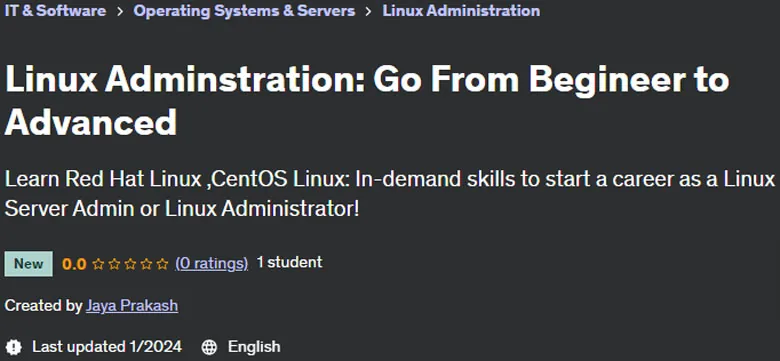Click the globe language icon
The height and width of the screenshot is (361, 780).
tap(209, 347)
